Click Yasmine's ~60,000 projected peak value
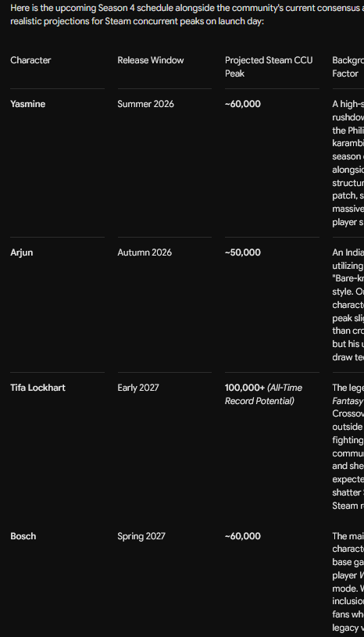The image size is (364, 637). click(243, 104)
